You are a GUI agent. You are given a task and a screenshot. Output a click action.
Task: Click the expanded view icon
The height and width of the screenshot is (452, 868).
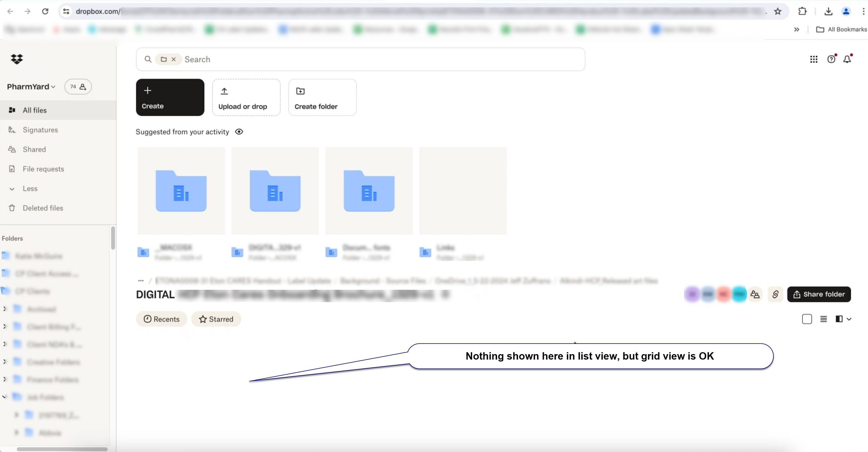pyautogui.click(x=839, y=319)
